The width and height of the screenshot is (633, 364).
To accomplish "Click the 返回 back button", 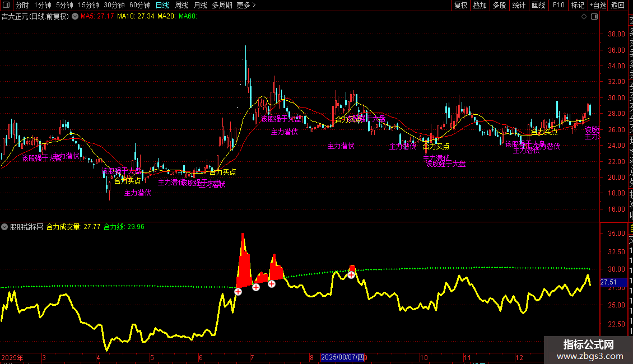I will (618, 5).
